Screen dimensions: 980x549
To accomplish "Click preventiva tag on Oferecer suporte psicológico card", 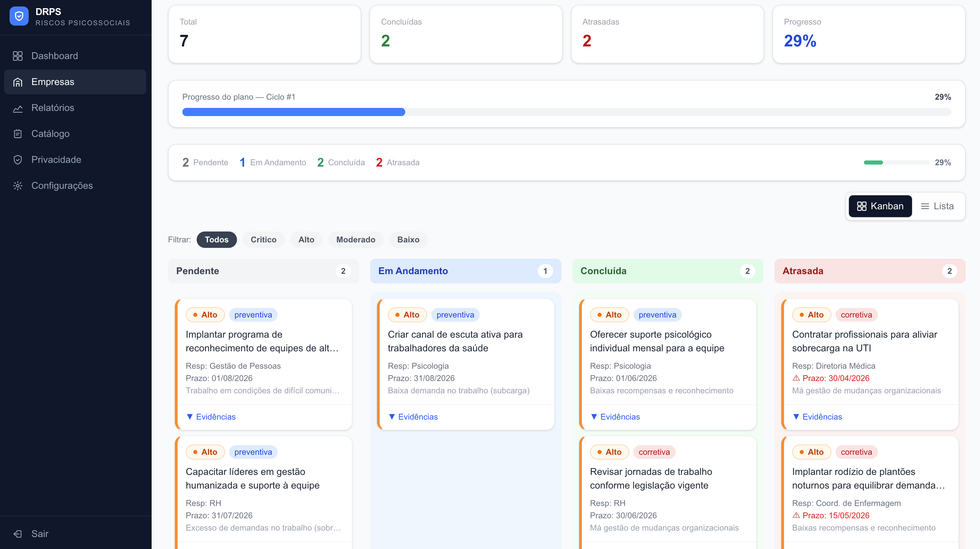I will point(657,315).
